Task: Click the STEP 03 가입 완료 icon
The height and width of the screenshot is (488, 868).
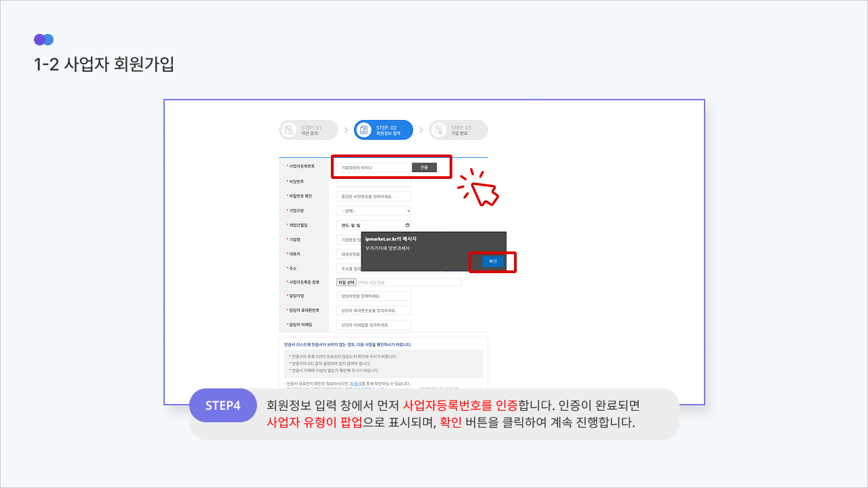Action: coord(439,130)
